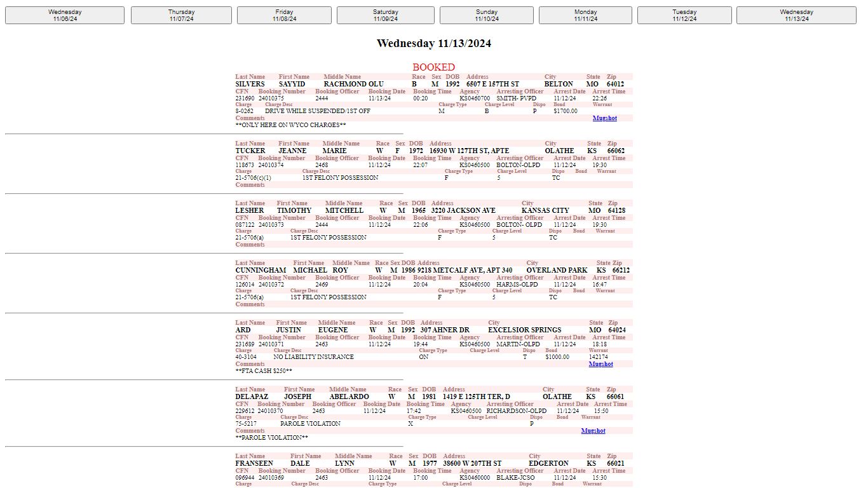Click city BELTON
This screenshot has width=868, height=488.
click(559, 84)
